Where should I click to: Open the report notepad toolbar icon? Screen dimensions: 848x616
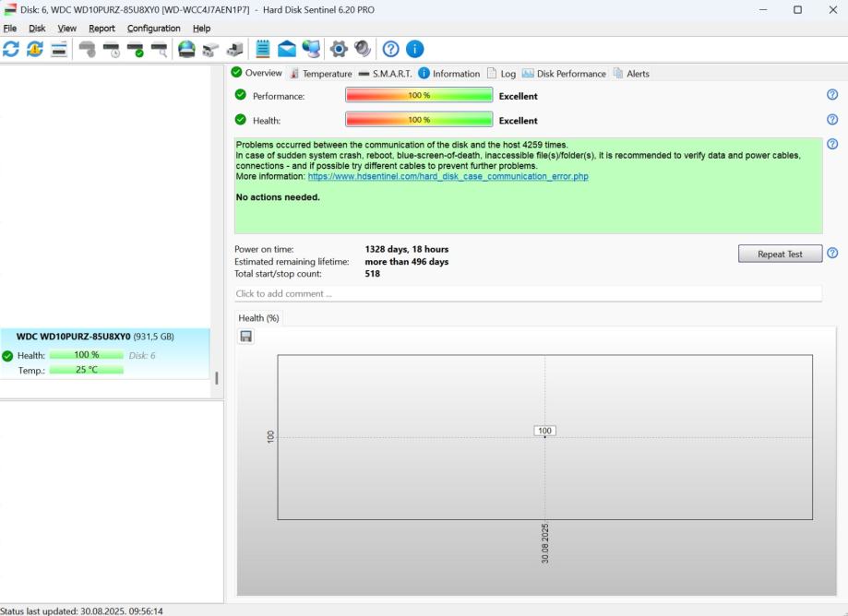click(x=263, y=49)
